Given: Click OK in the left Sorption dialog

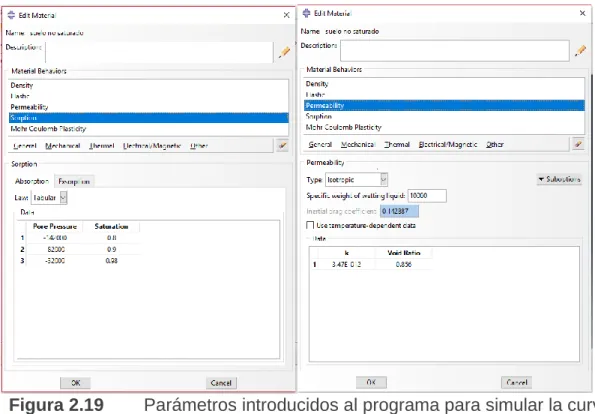Looking at the screenshot, I should [76, 383].
